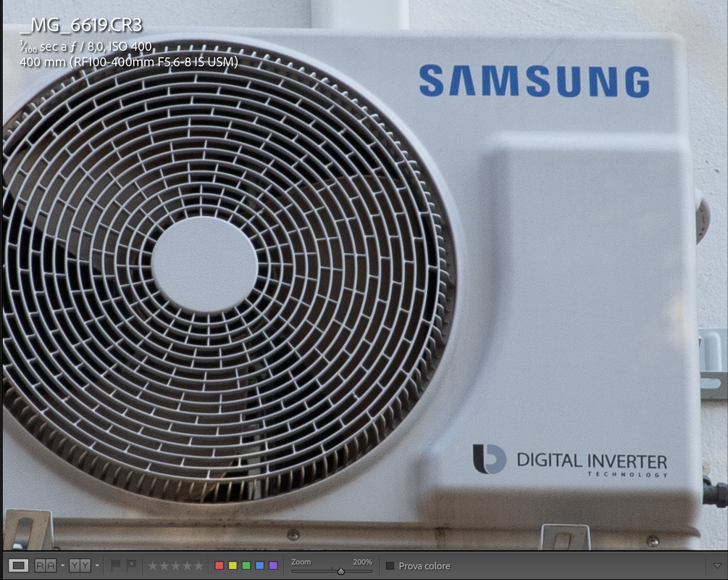Set rating to one star
This screenshot has width=728, height=580.
pyautogui.click(x=153, y=565)
